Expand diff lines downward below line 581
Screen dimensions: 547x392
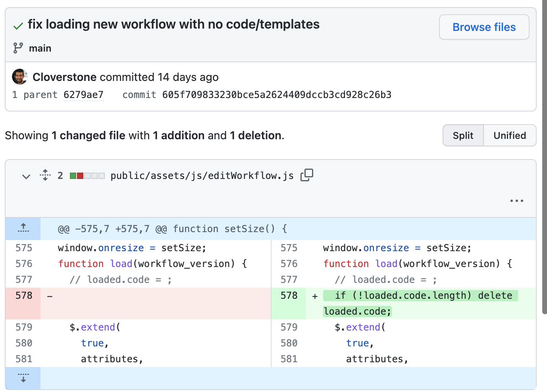tap(23, 378)
